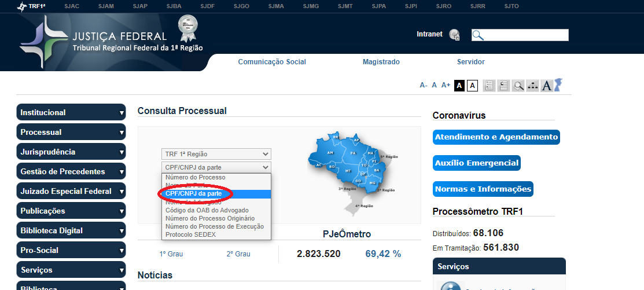The width and height of the screenshot is (644, 290).
Task: Choose Protocolo SEDEX from the list
Action: coord(190,234)
